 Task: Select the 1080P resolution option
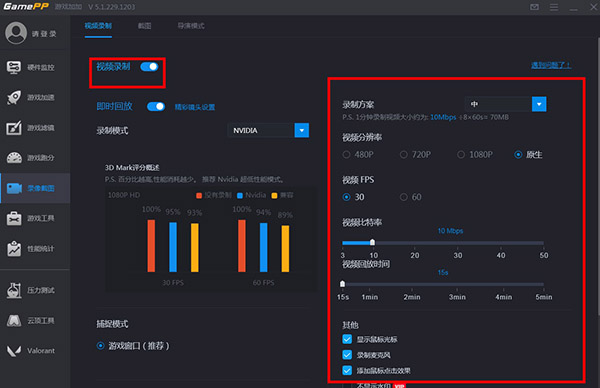coord(474,155)
